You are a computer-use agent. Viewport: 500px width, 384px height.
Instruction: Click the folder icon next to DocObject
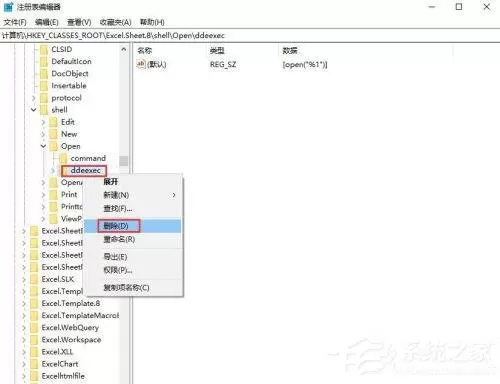tap(44, 74)
